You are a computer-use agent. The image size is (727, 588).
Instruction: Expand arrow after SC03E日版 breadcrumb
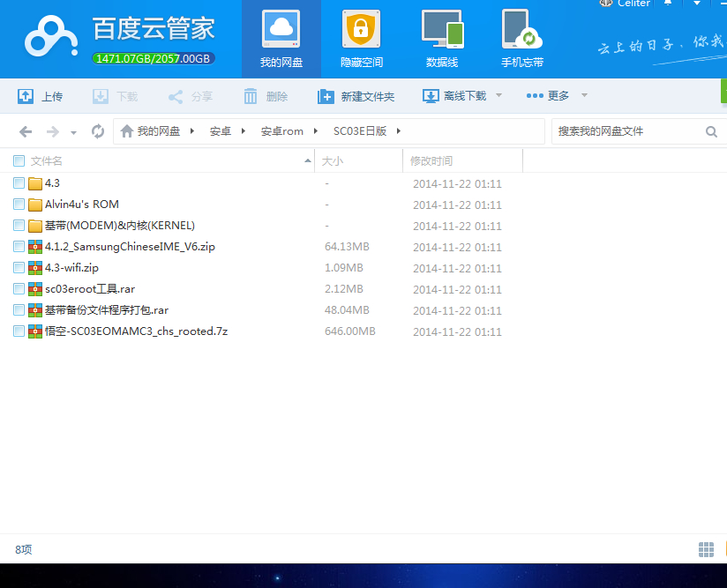[x=398, y=131]
